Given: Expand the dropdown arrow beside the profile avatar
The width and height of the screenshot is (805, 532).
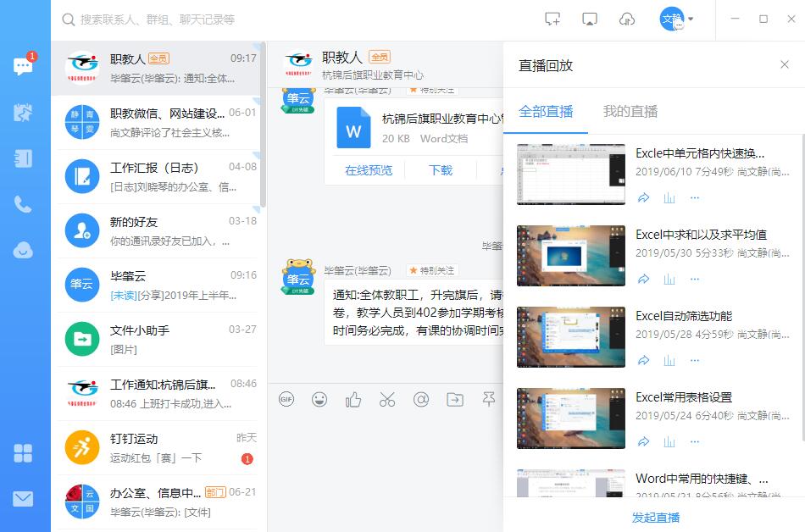Looking at the screenshot, I should [691, 19].
